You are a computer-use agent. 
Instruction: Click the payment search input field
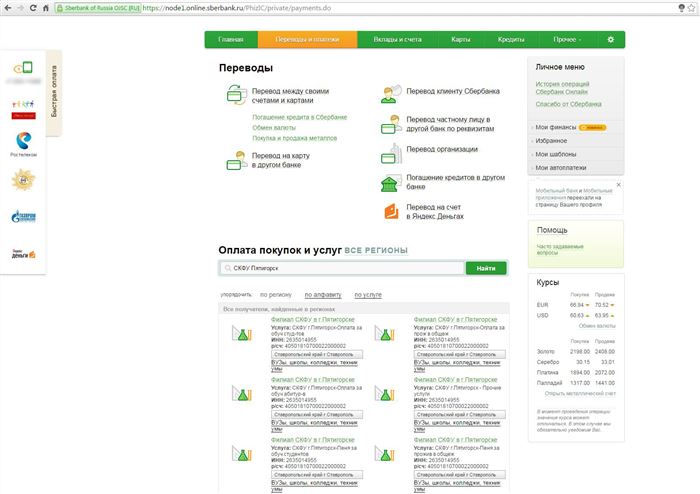click(342, 268)
